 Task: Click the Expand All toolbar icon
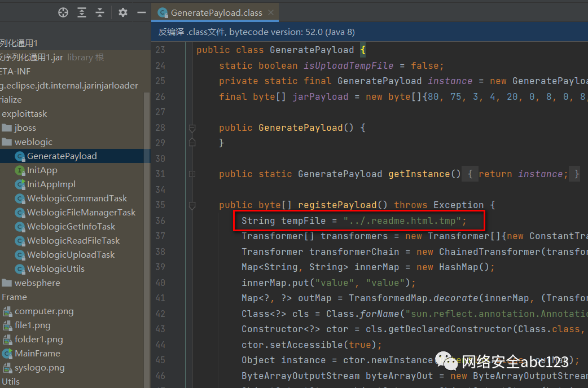pyautogui.click(x=82, y=13)
